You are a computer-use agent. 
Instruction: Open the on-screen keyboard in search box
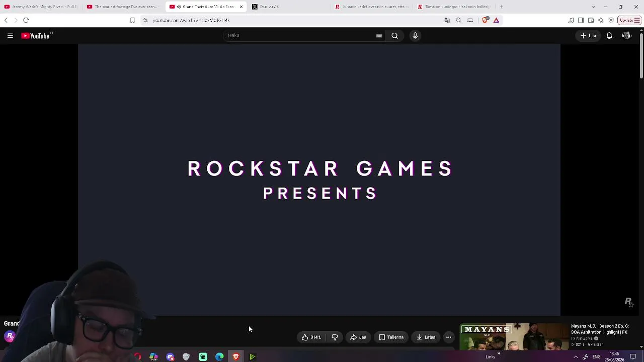click(x=379, y=36)
